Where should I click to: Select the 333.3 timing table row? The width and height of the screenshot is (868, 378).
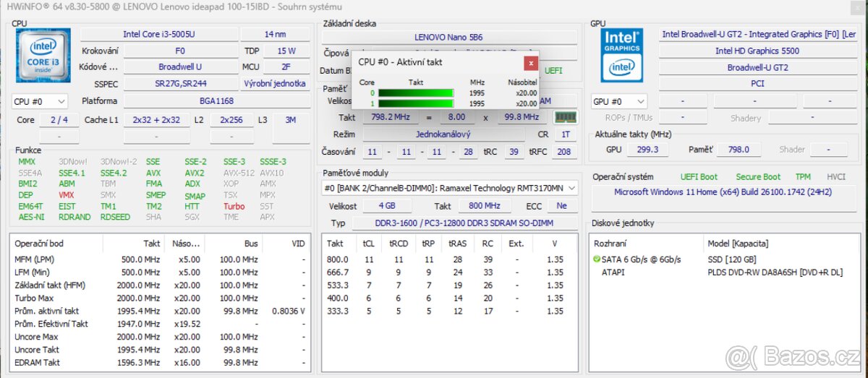pos(450,311)
